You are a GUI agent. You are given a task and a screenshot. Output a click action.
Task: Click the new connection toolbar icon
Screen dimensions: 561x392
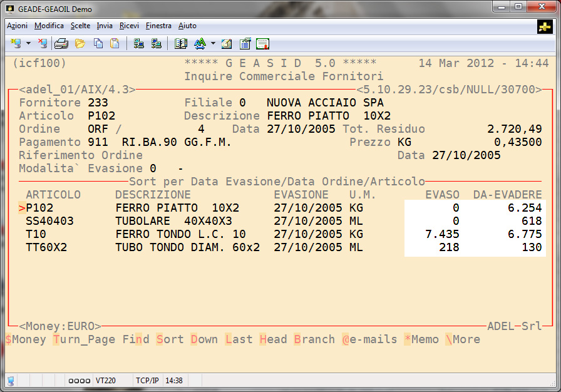(x=16, y=44)
